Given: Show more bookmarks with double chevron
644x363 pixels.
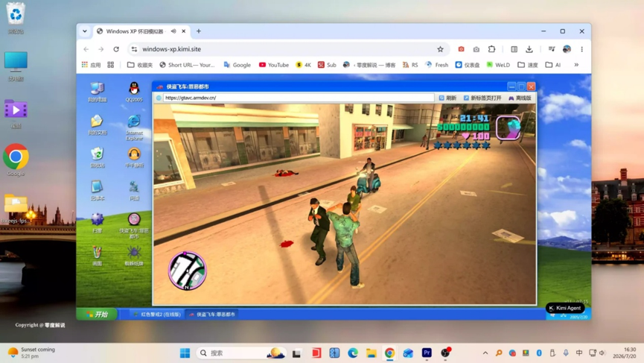Looking at the screenshot, I should click(576, 65).
